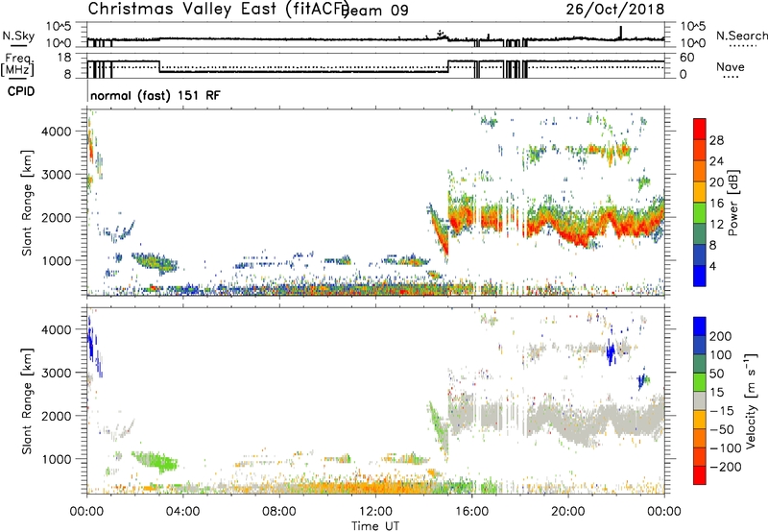Click the '4' tick on the power colorbar
This screenshot has width=768, height=532.
coord(712,266)
